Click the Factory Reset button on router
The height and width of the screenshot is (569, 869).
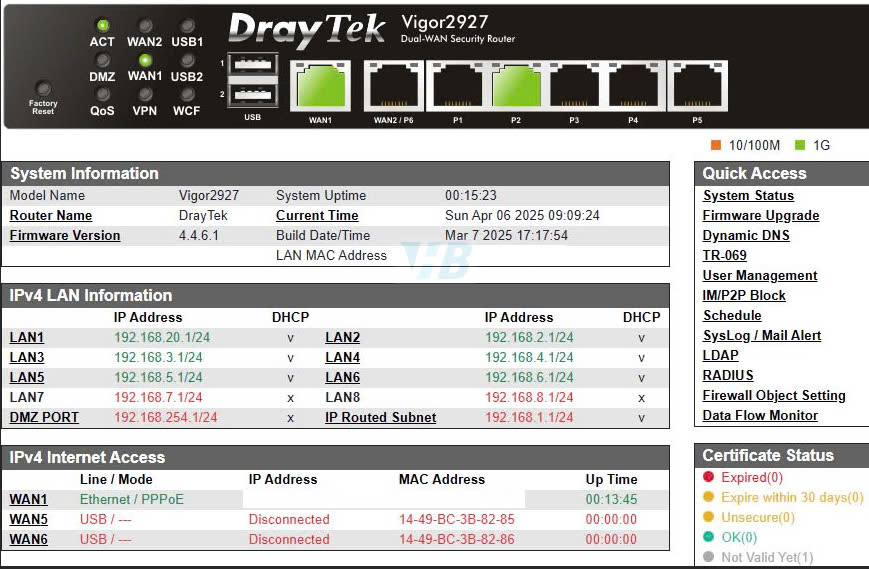pyautogui.click(x=43, y=88)
